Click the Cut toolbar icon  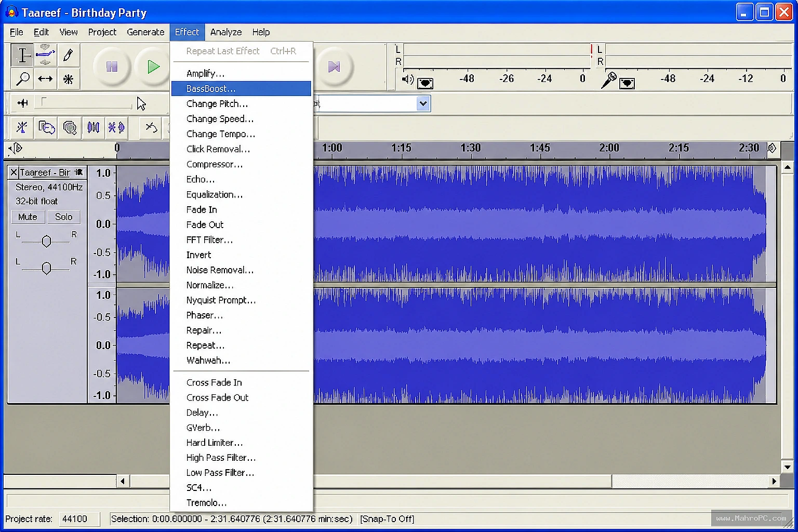(22, 127)
